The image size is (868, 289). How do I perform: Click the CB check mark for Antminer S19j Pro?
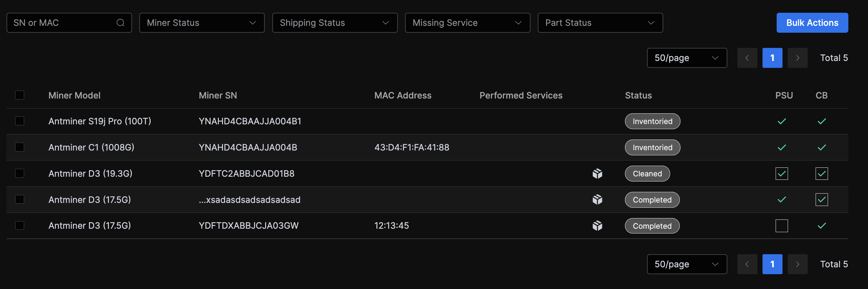pos(822,121)
